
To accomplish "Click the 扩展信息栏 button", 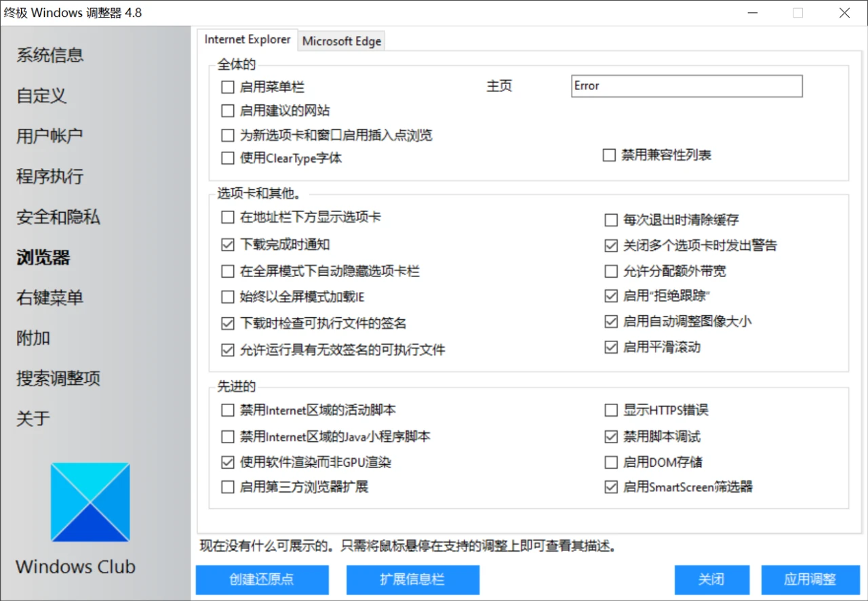I will pos(413,579).
